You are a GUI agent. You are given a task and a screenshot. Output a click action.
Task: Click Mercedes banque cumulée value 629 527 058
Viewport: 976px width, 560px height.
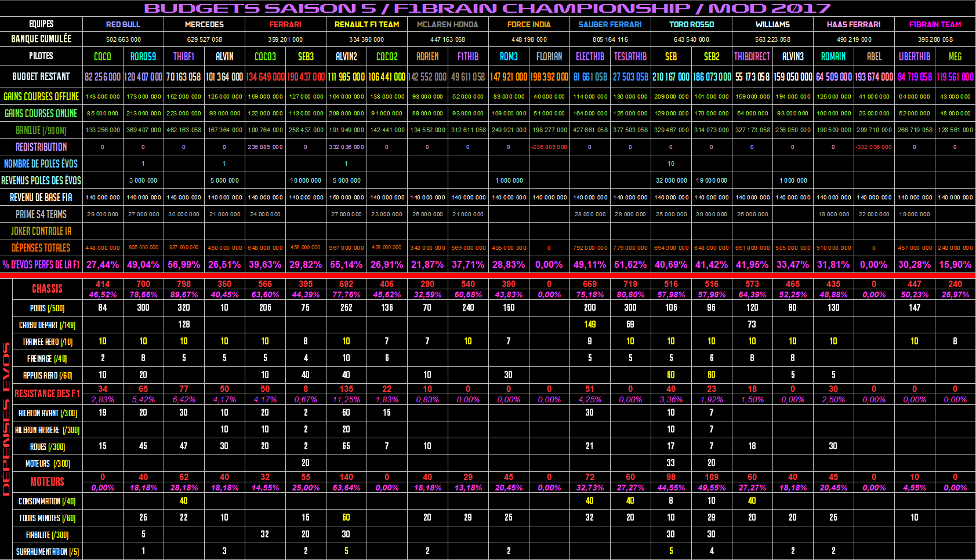204,39
